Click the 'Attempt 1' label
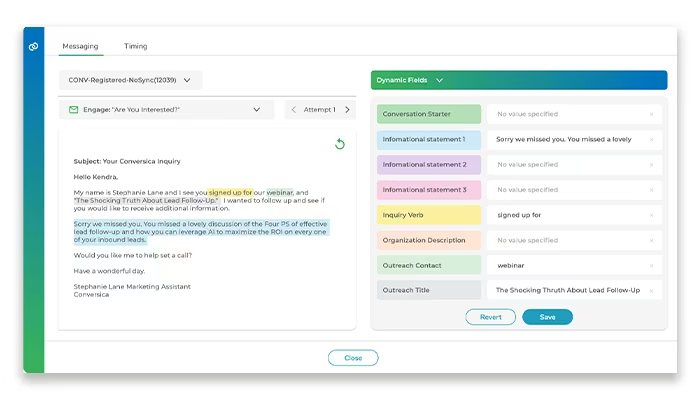 (319, 109)
